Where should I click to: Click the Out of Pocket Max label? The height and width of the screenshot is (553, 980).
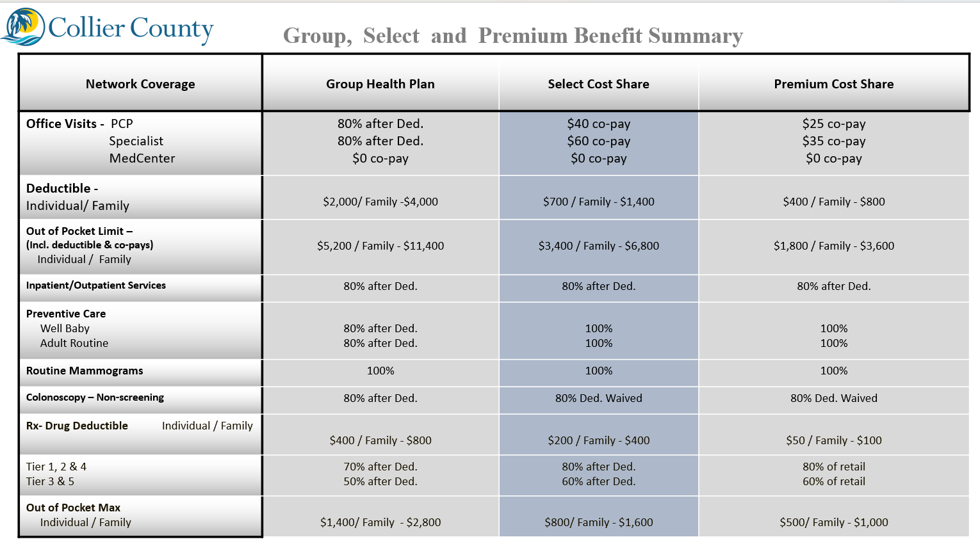coord(73,508)
